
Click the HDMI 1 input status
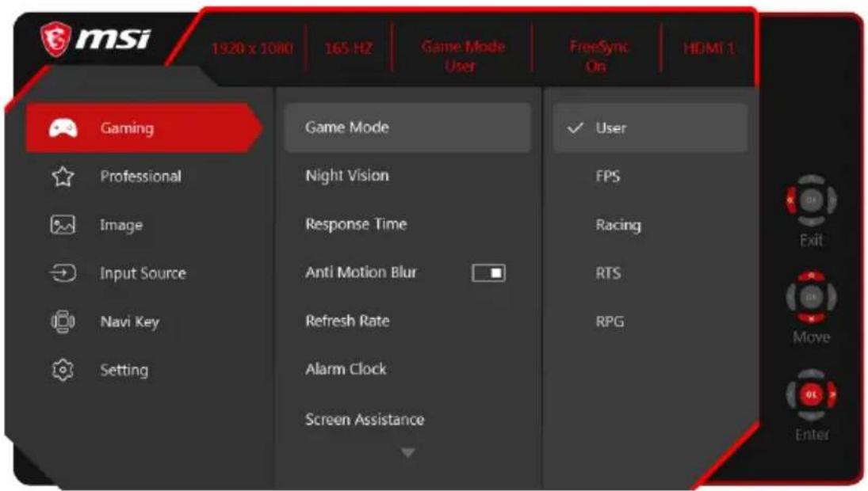(x=709, y=48)
